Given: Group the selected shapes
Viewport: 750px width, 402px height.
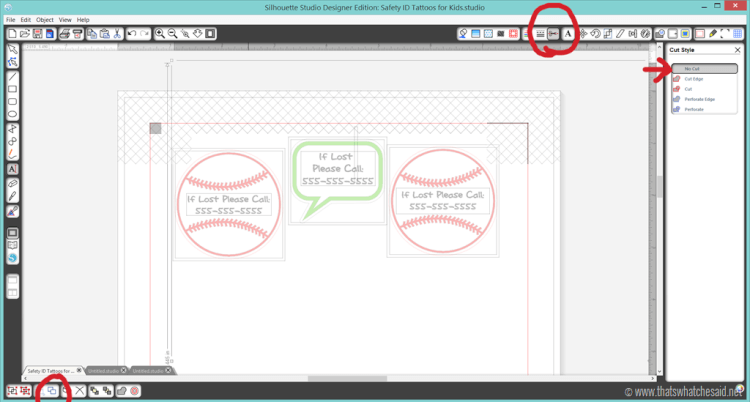Looking at the screenshot, I should 13,391.
